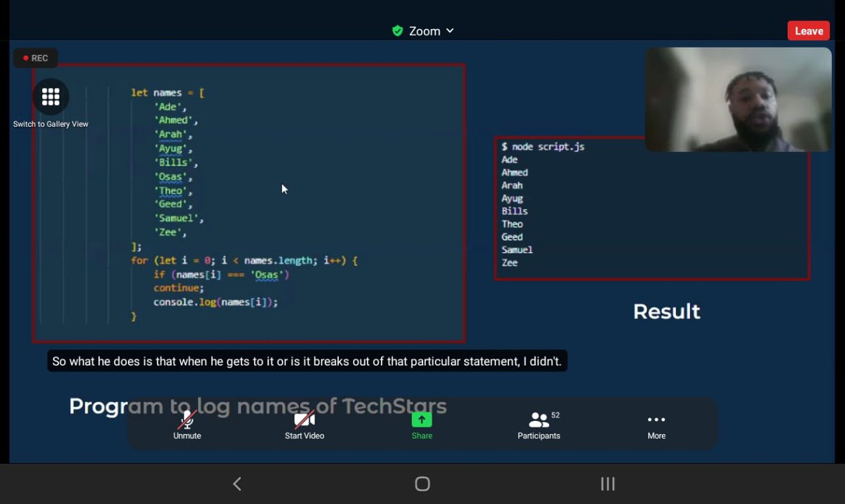The width and height of the screenshot is (845, 504).
Task: Tap the green encryption shield icon
Action: point(397,31)
